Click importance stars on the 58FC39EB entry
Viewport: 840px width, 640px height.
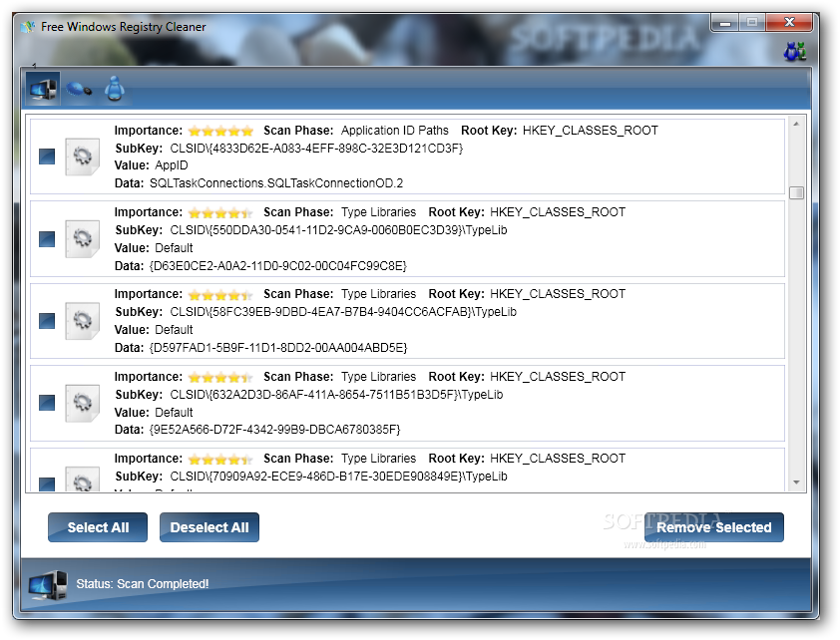tap(220, 295)
